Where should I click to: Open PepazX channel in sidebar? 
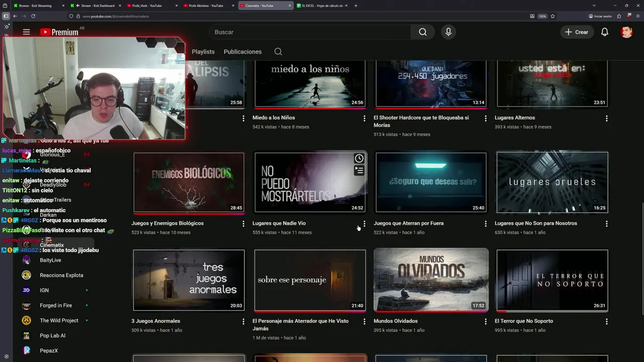(49, 351)
